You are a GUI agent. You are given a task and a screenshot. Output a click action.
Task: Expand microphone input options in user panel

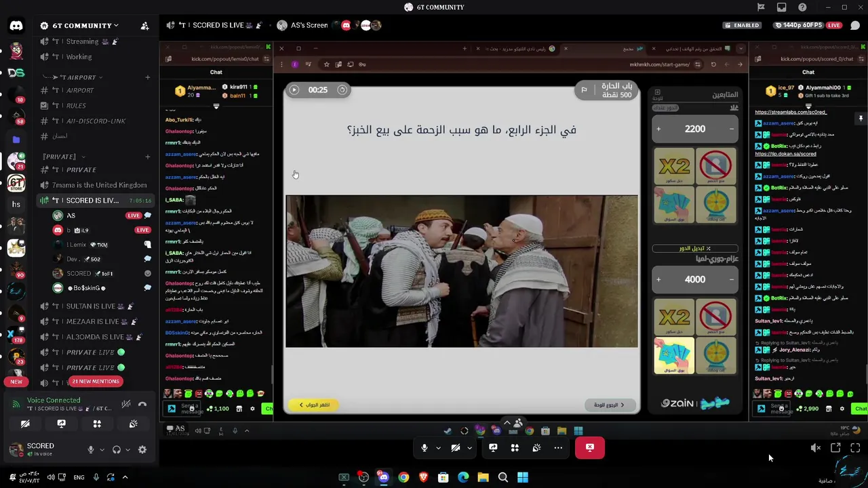[x=102, y=449]
